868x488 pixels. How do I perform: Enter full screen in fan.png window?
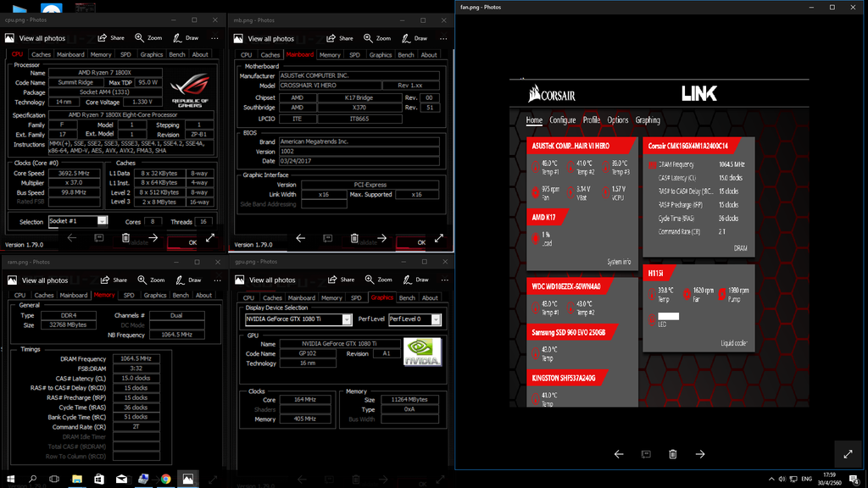[848, 454]
